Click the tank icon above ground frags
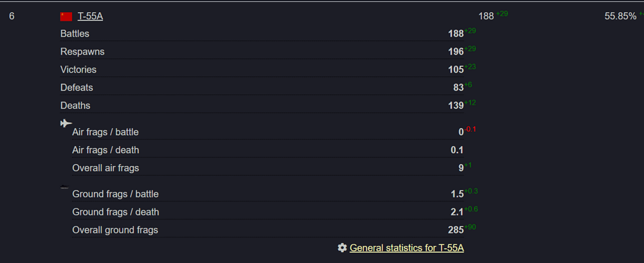 [x=64, y=187]
